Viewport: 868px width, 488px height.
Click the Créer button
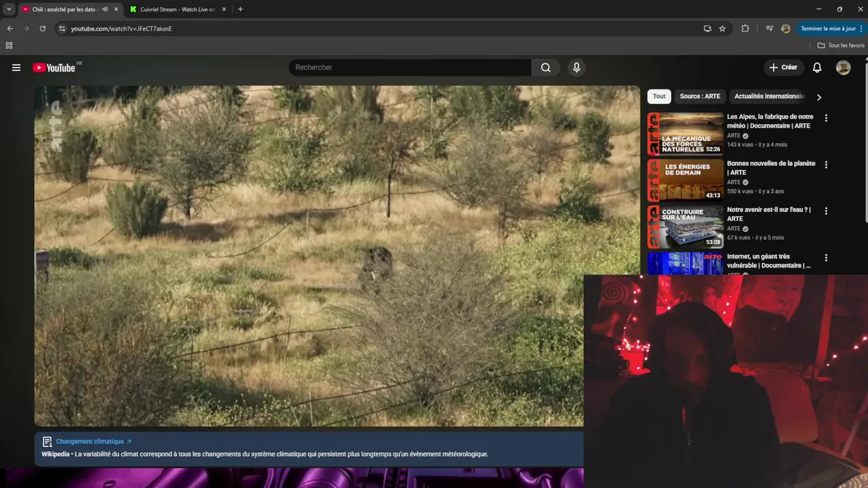pyautogui.click(x=783, y=67)
